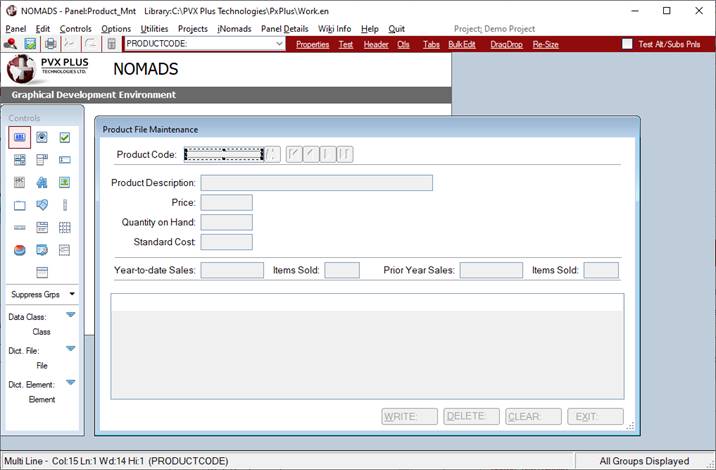Click the Test link in red toolbar
716x470 pixels.
tap(346, 44)
